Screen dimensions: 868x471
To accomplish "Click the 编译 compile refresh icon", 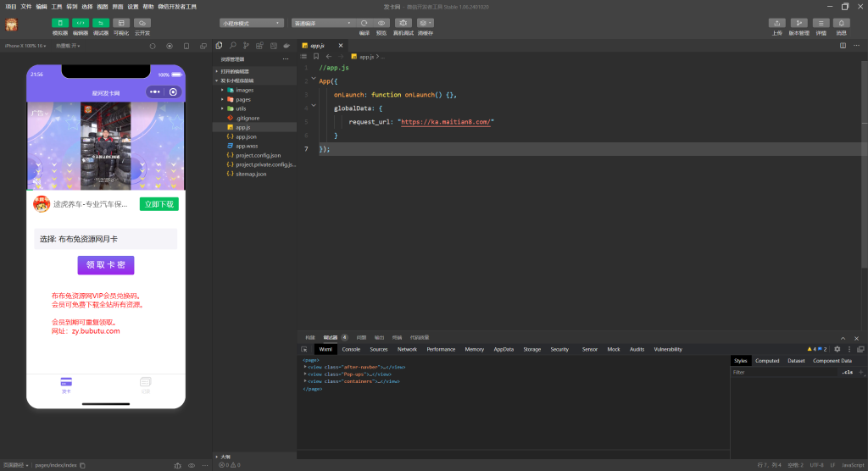I will click(x=364, y=23).
